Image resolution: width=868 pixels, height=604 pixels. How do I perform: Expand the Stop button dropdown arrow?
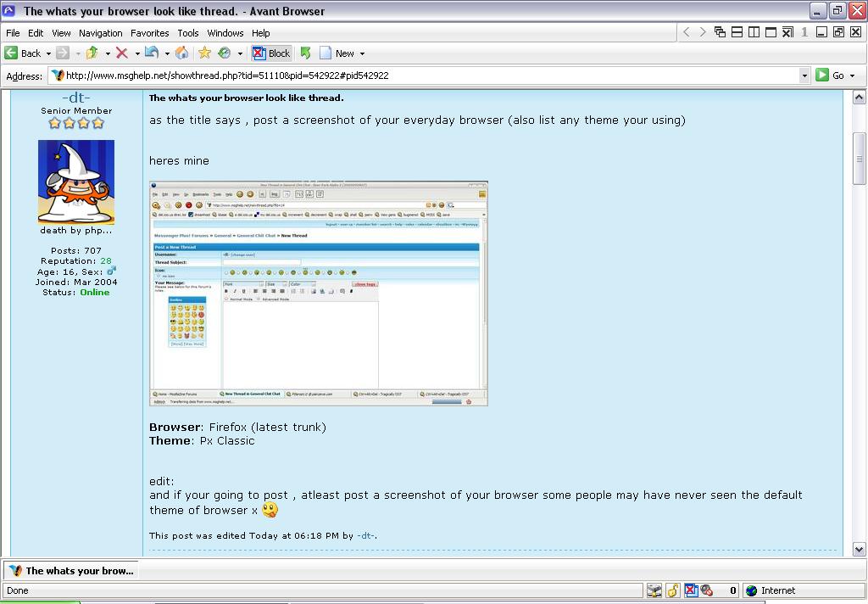136,53
